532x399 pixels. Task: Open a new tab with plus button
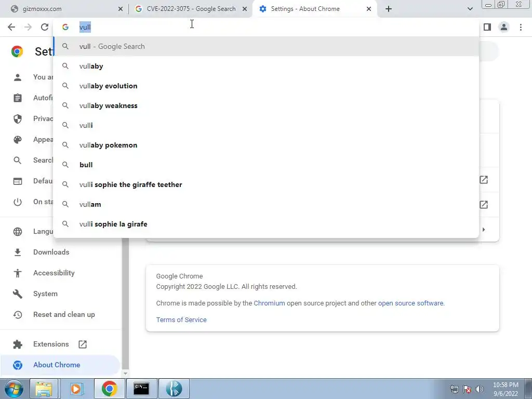389,9
